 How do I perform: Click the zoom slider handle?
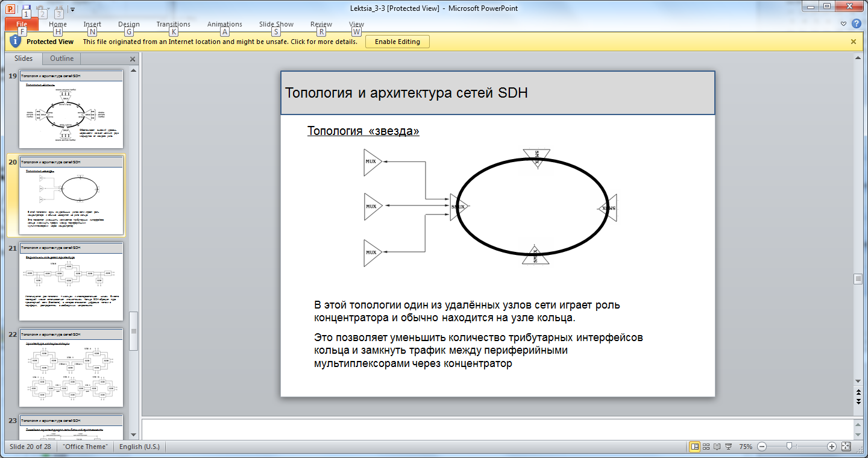[x=789, y=447]
